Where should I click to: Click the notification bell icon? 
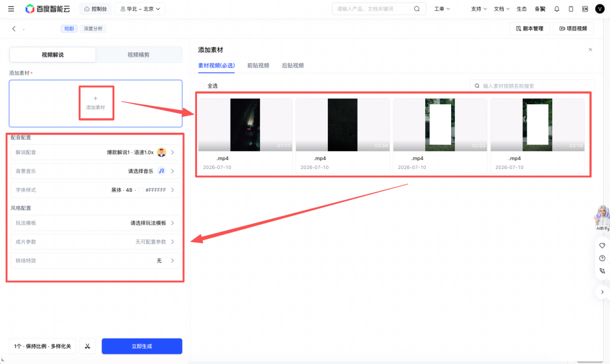[x=557, y=8]
